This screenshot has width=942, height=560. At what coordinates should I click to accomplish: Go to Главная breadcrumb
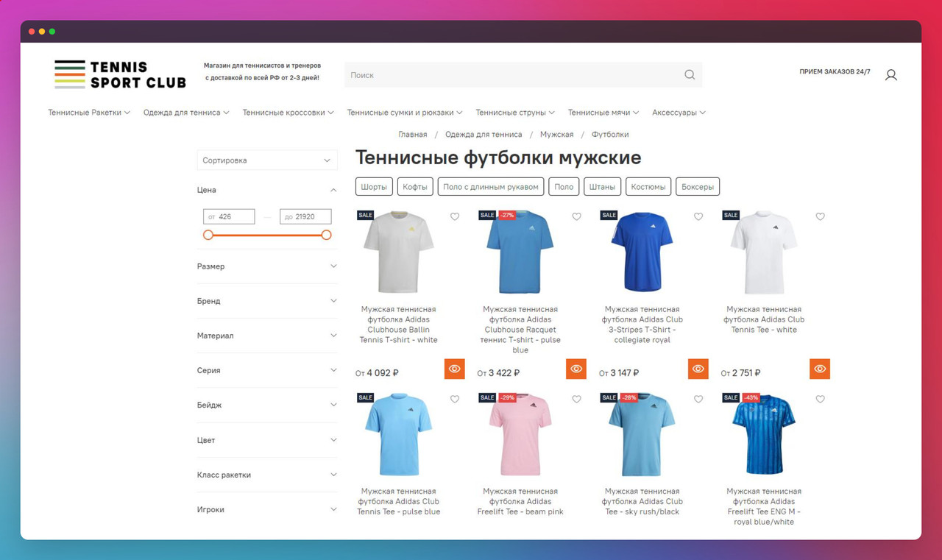(413, 135)
